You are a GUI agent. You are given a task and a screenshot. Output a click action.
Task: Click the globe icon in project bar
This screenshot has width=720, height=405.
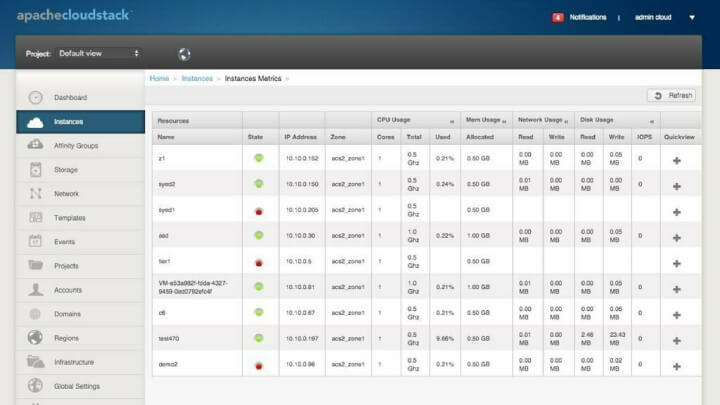pyautogui.click(x=184, y=54)
